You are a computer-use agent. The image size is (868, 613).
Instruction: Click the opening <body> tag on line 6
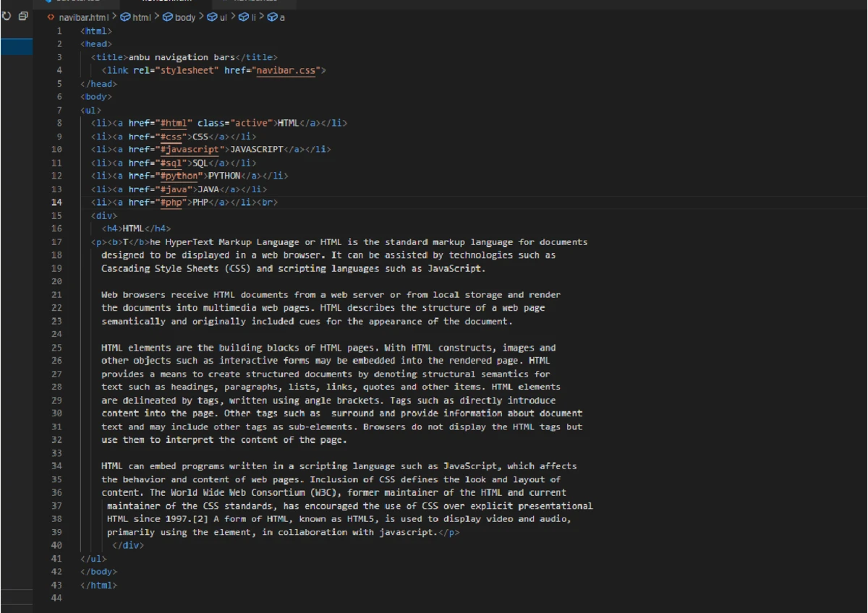[x=96, y=96]
